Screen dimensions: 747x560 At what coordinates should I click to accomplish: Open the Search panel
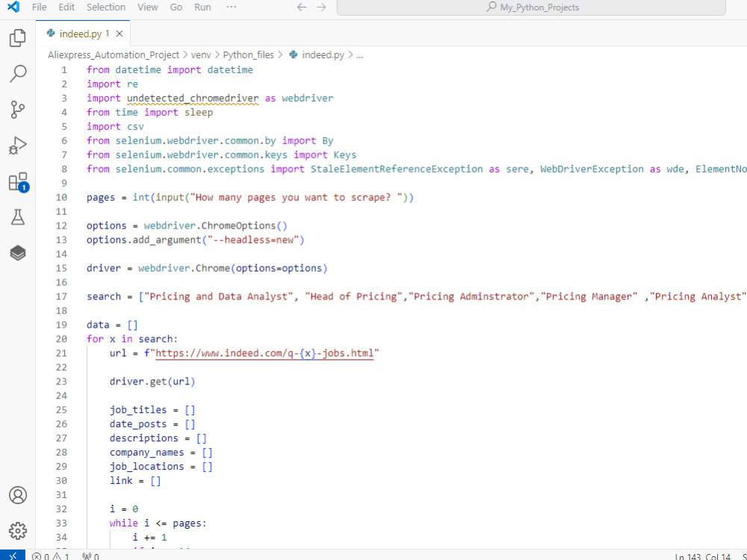point(18,73)
